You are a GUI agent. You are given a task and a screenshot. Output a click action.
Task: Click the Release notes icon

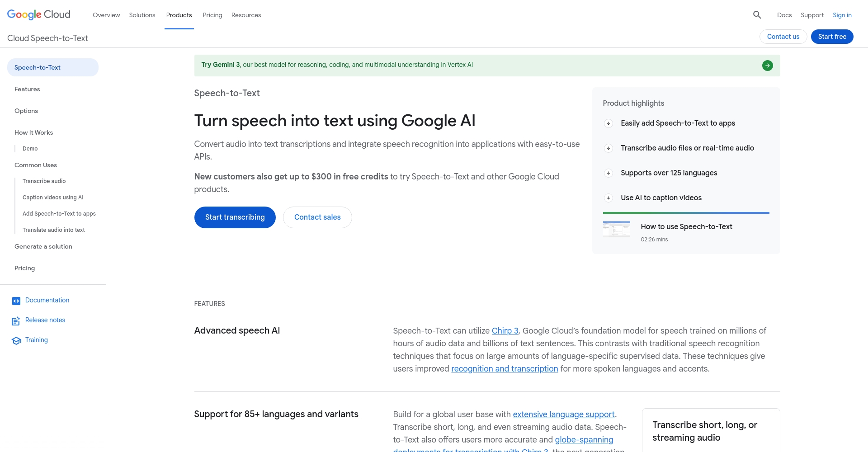pos(16,320)
